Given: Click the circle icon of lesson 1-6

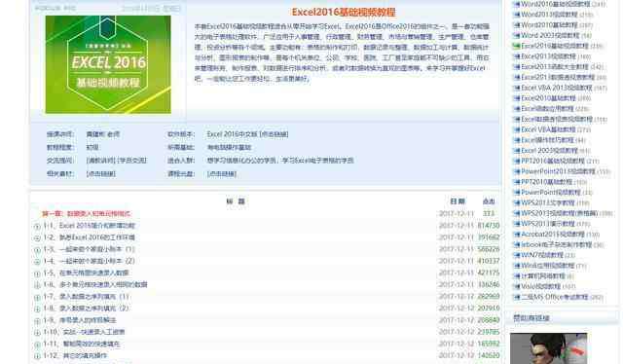Looking at the screenshot, I should 37,285.
